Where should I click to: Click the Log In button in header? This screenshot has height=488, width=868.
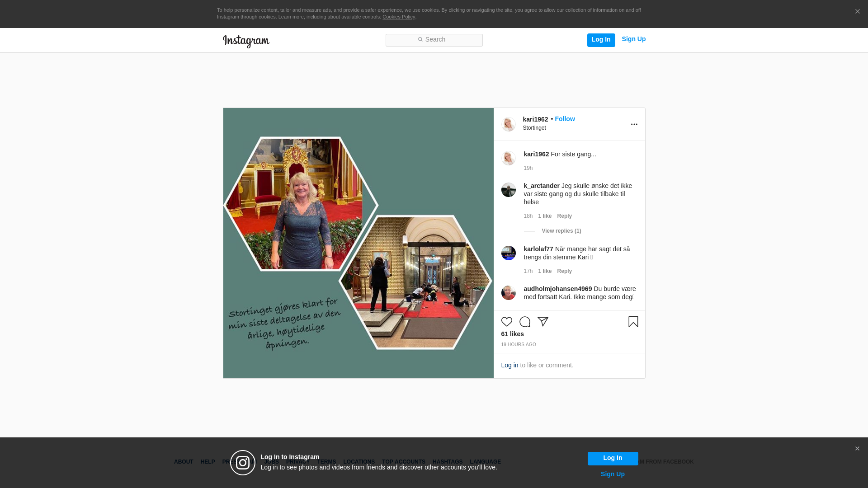click(601, 40)
